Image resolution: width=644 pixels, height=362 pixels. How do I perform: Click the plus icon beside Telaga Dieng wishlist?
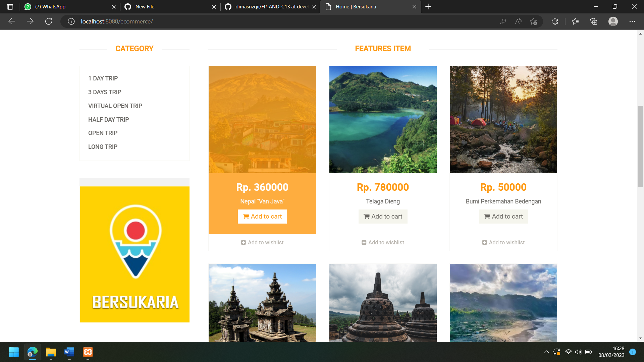point(364,242)
